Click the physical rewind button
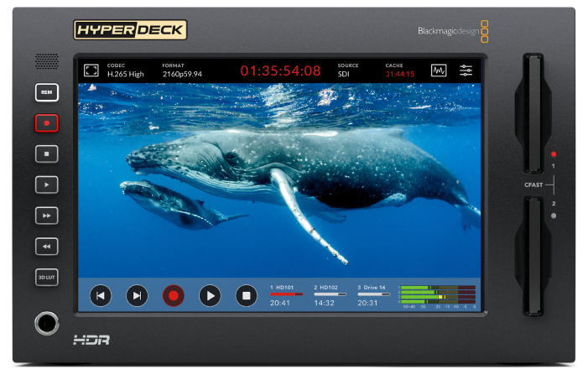 [x=46, y=247]
